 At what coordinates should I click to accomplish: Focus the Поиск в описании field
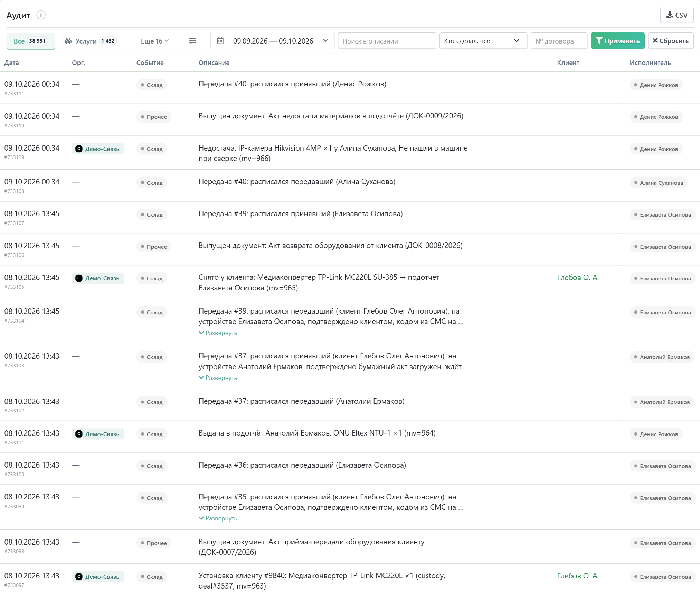click(387, 41)
